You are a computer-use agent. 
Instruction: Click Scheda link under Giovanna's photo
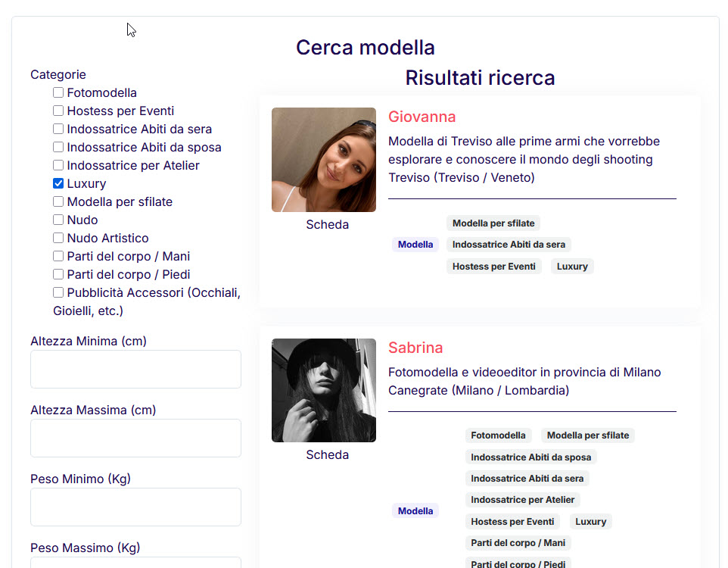[x=327, y=224]
